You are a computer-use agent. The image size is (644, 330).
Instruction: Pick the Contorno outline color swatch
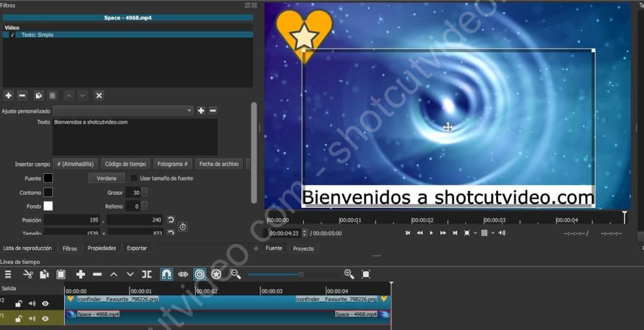(48, 192)
